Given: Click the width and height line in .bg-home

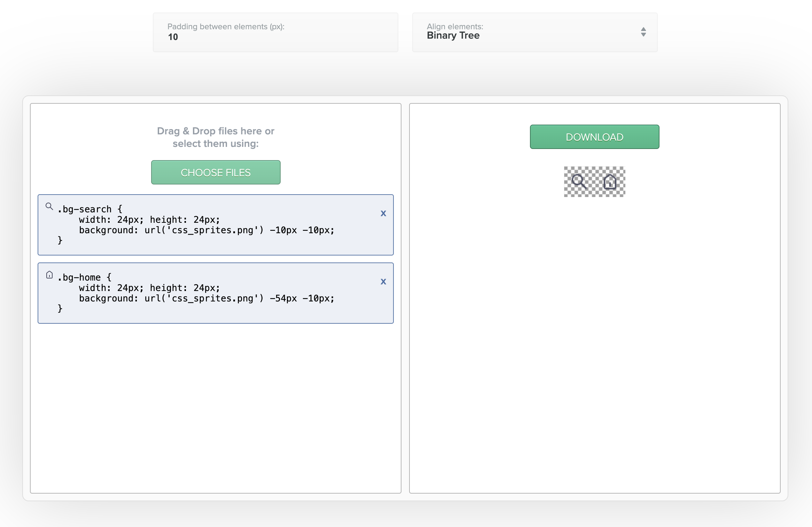Looking at the screenshot, I should (149, 288).
